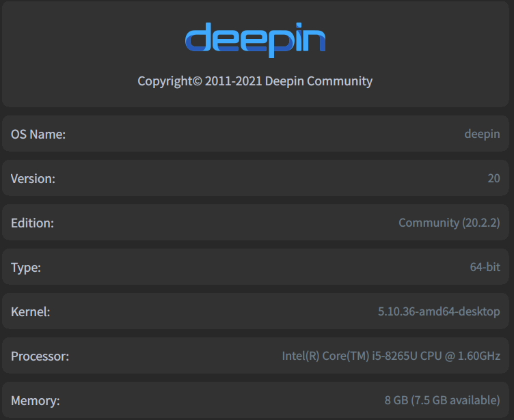Viewport: 514px width, 420px height.
Task: Click the deepin logo
Action: (x=256, y=40)
